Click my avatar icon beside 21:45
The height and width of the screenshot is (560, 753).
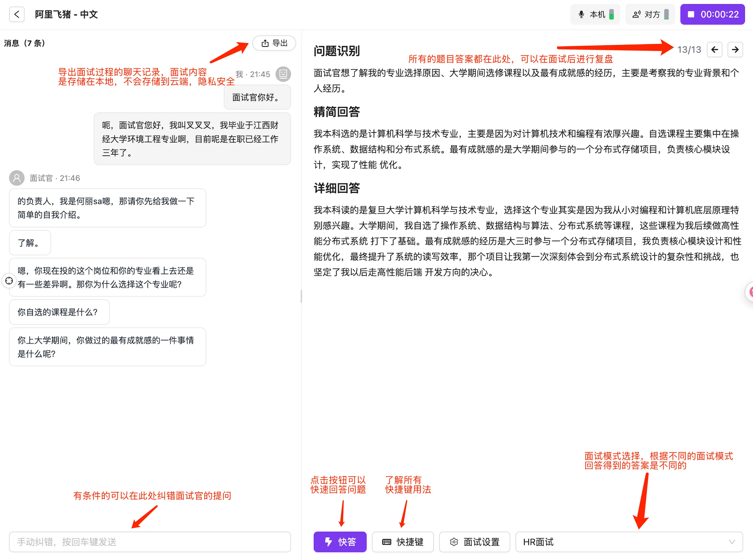click(x=283, y=74)
